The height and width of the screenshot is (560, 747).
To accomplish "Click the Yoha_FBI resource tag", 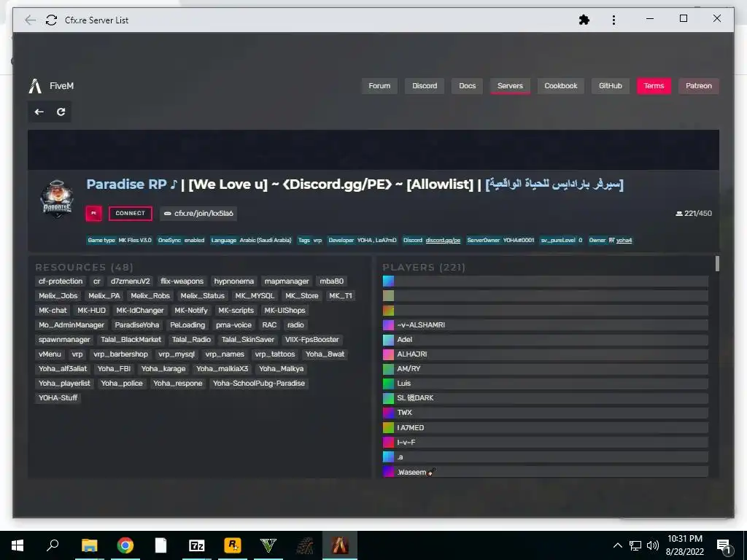I will [x=114, y=368].
